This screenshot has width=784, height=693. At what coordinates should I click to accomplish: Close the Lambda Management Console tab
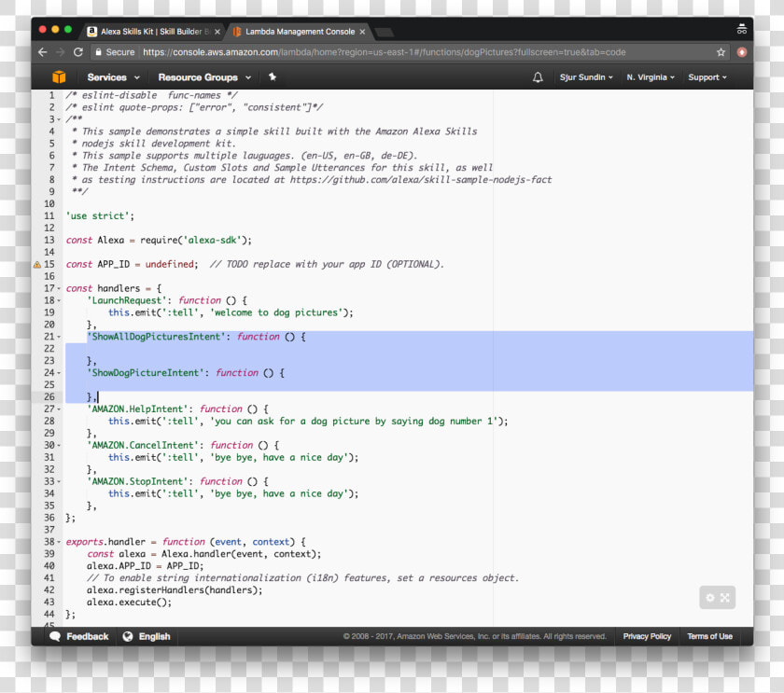tap(362, 32)
